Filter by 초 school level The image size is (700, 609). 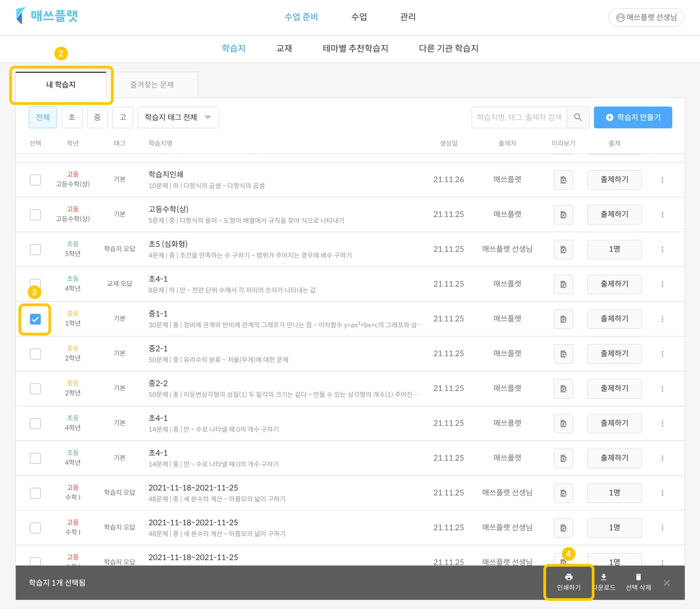(x=72, y=117)
